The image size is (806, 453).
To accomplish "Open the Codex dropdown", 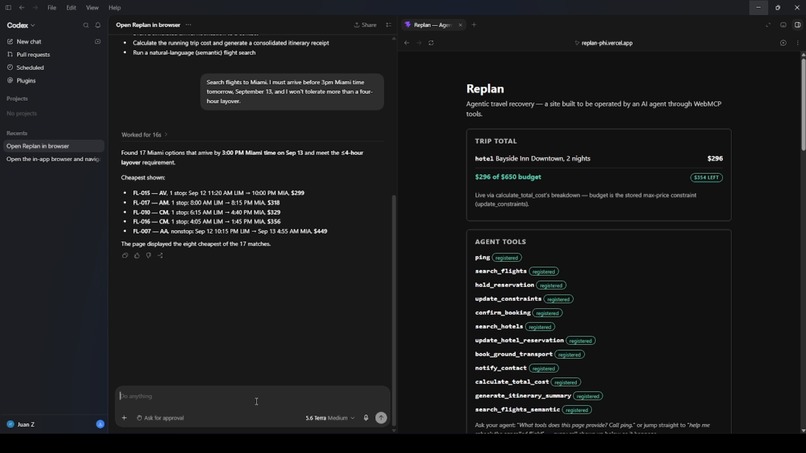I will click(x=21, y=25).
